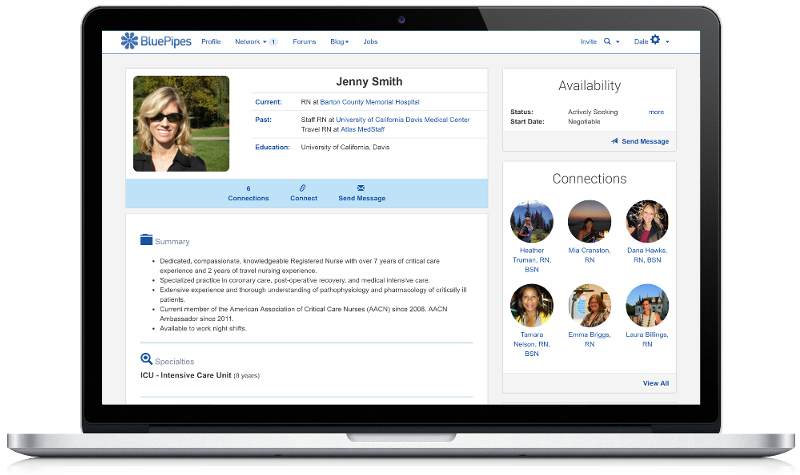
Task: Click envelope icon above Send Message
Action: (361, 188)
